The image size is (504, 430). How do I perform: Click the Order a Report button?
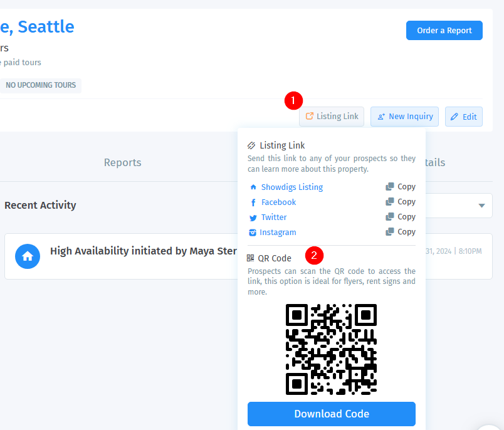(x=444, y=31)
